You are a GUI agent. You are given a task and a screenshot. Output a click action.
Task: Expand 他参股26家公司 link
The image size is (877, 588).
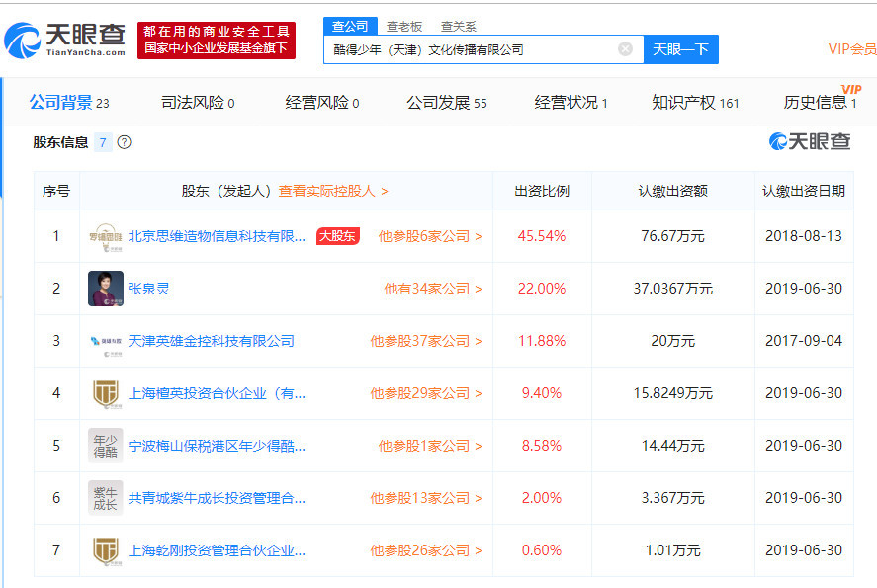pyautogui.click(x=425, y=550)
